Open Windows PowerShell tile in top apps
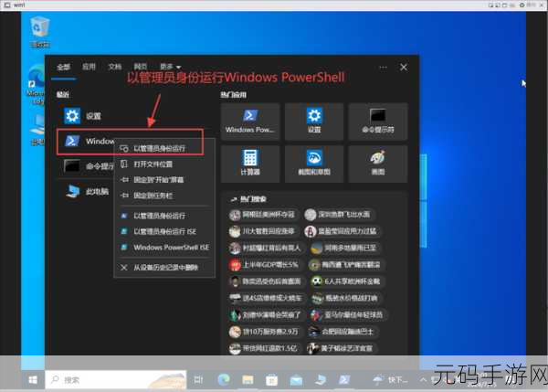This screenshot has height=392, width=548. (x=250, y=122)
